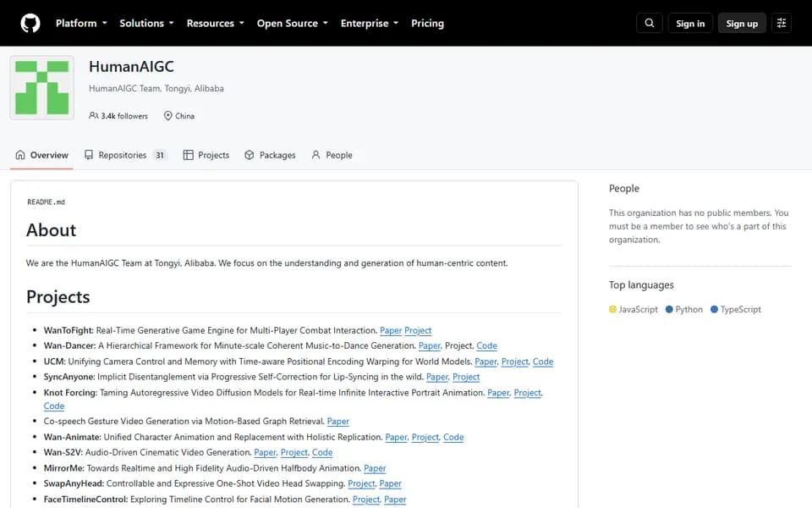Click the People sidebar heading
The image size is (812, 508).
[624, 189]
